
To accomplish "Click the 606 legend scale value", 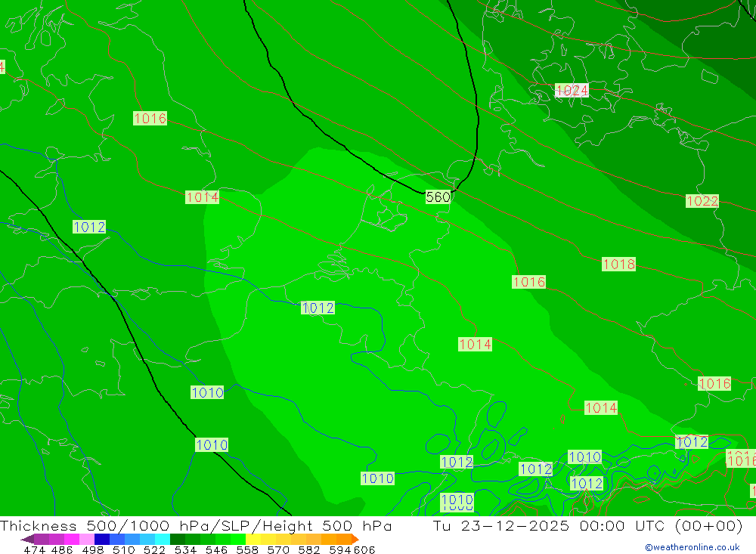I will tap(364, 549).
